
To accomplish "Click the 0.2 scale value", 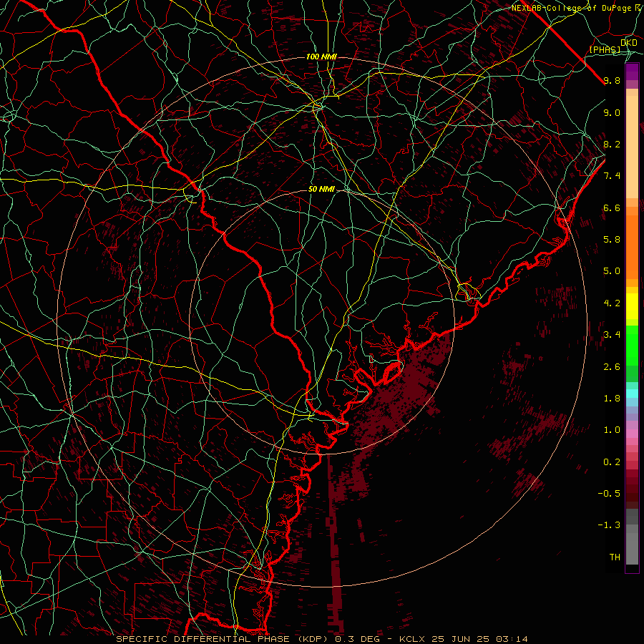I will pyautogui.click(x=612, y=462).
